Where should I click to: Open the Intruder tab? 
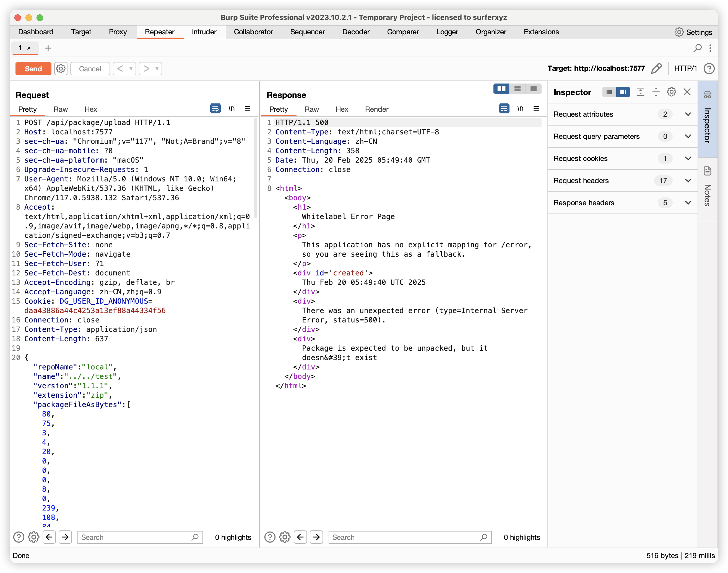pos(204,32)
